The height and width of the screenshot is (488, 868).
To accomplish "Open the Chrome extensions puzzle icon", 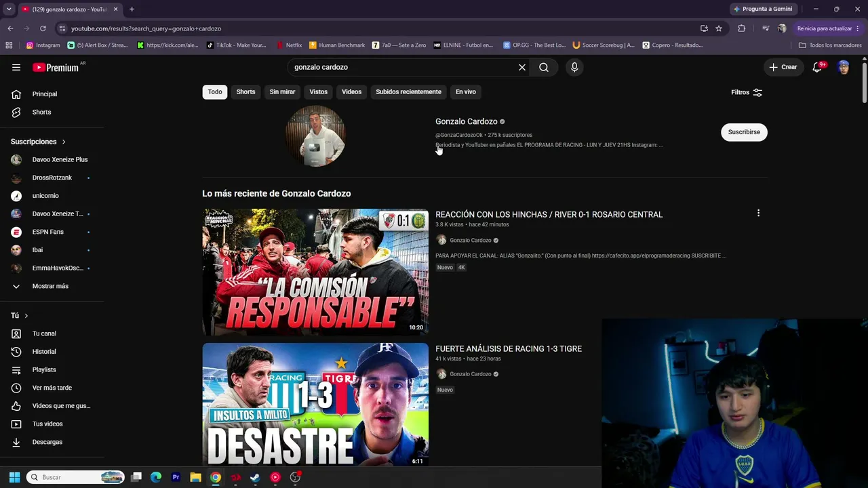I will point(741,28).
